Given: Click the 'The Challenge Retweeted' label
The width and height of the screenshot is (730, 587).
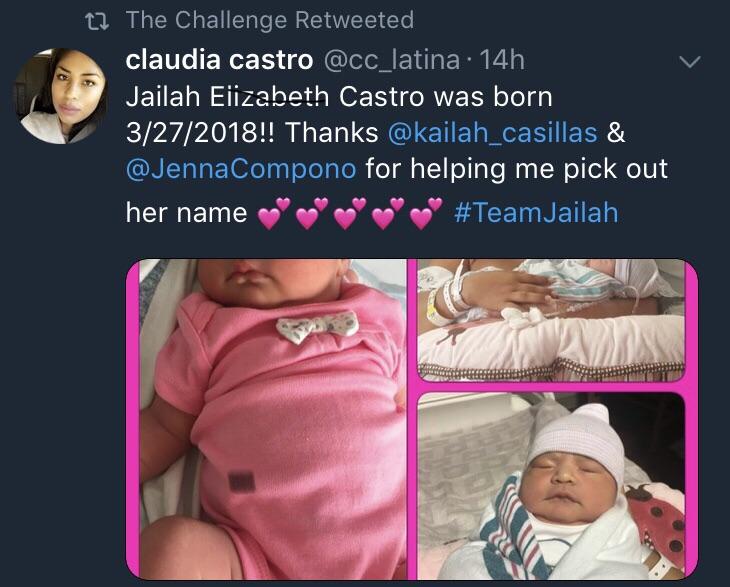Looking at the screenshot, I should [270, 20].
